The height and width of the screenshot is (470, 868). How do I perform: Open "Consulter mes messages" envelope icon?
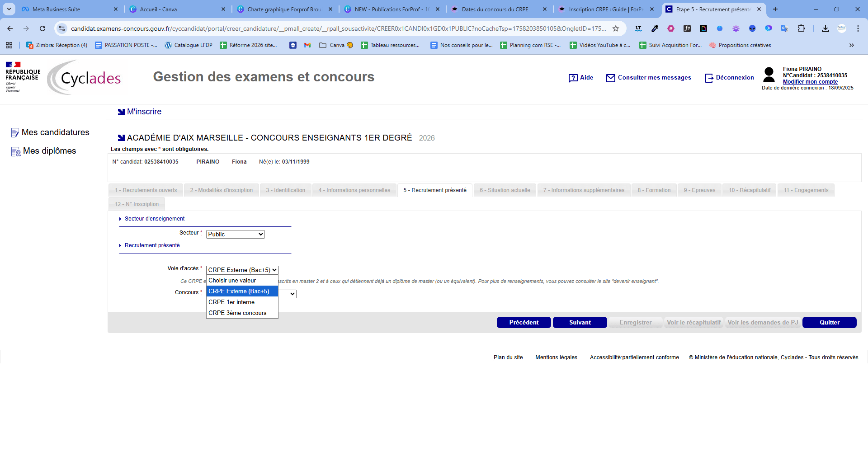[x=610, y=78]
